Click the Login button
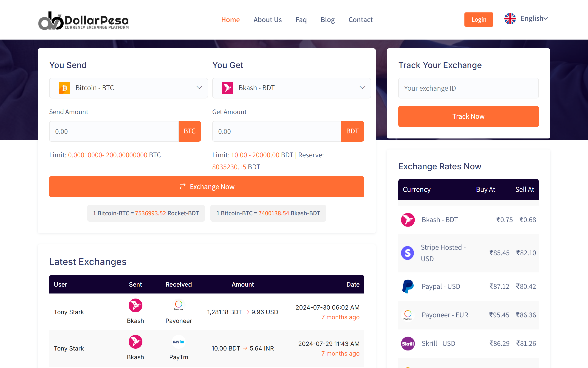Viewport: 588px width, 368px height. [479, 20]
